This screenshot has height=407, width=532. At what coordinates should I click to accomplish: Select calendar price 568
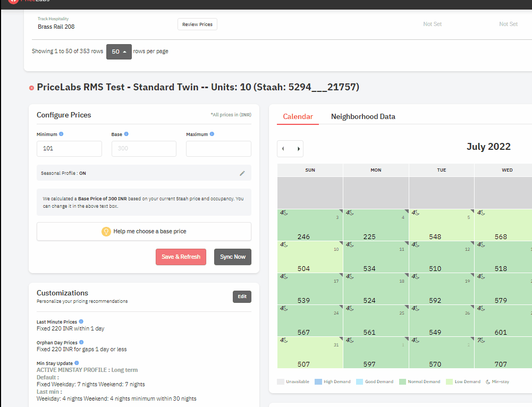501,237
